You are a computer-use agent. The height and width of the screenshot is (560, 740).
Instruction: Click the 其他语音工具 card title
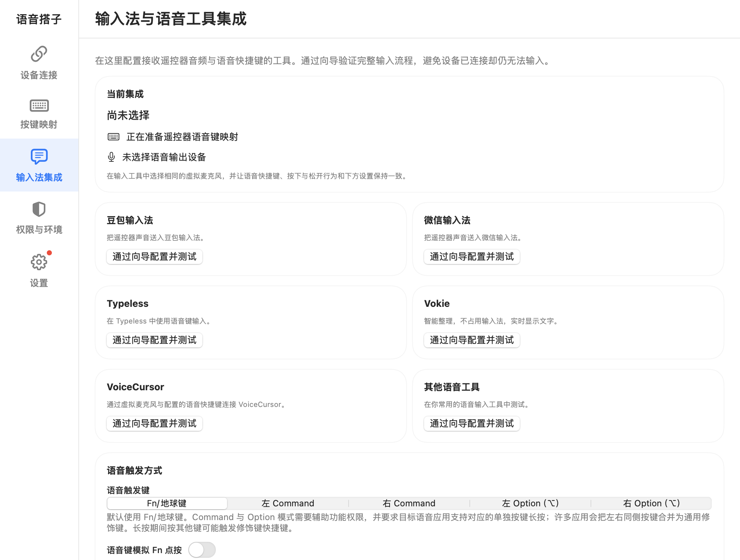452,387
